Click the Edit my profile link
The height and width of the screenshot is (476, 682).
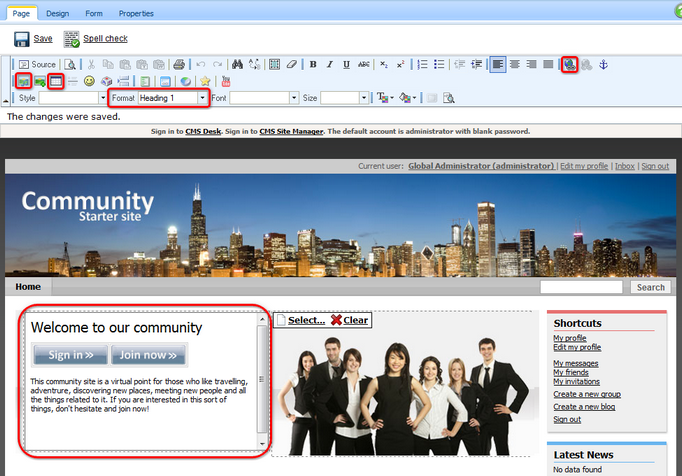point(583,165)
